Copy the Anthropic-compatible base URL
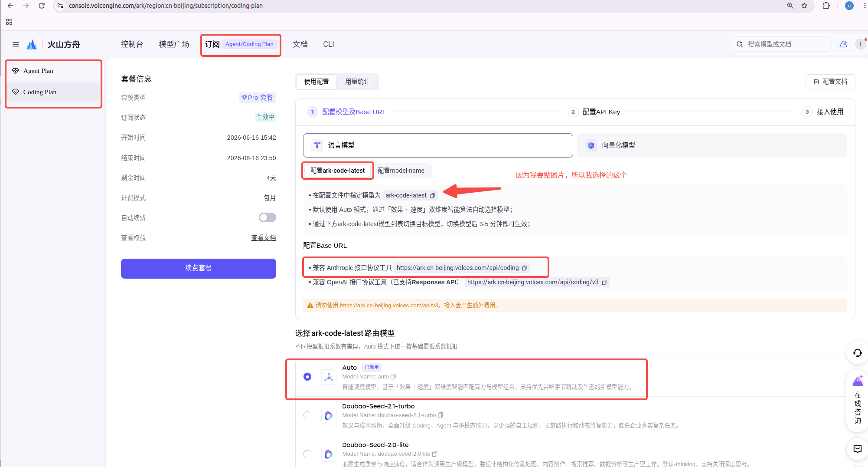This screenshot has height=467, width=868. click(x=524, y=268)
